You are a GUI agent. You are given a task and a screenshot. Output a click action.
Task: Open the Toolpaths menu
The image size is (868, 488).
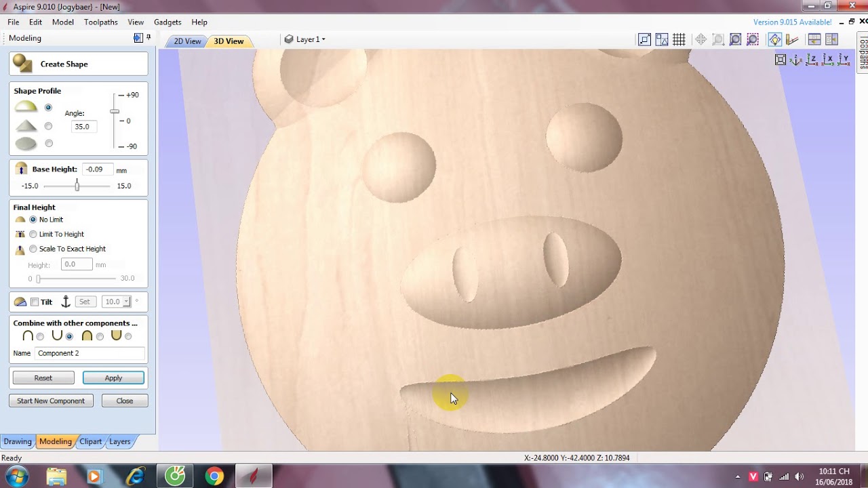101,22
